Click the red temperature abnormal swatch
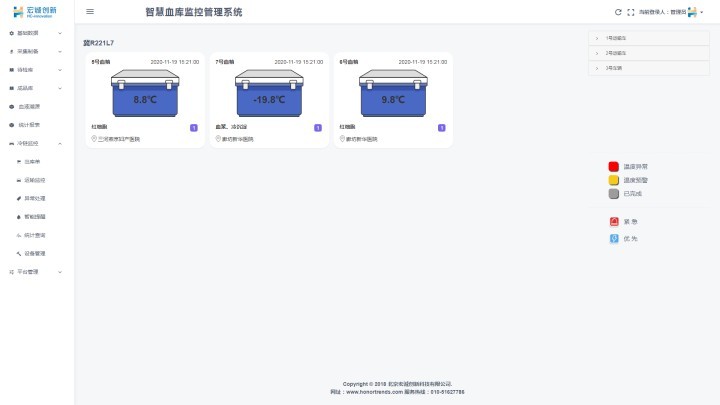The image size is (720, 405). point(614,166)
